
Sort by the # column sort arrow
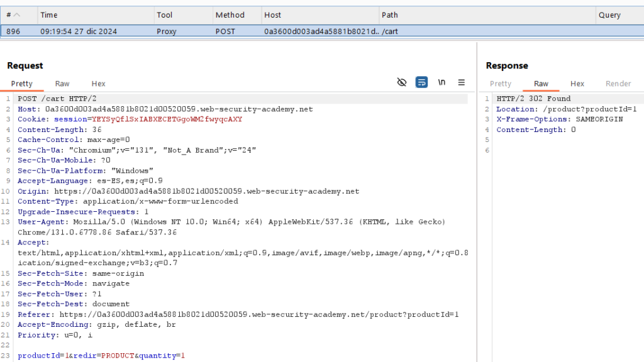click(17, 15)
